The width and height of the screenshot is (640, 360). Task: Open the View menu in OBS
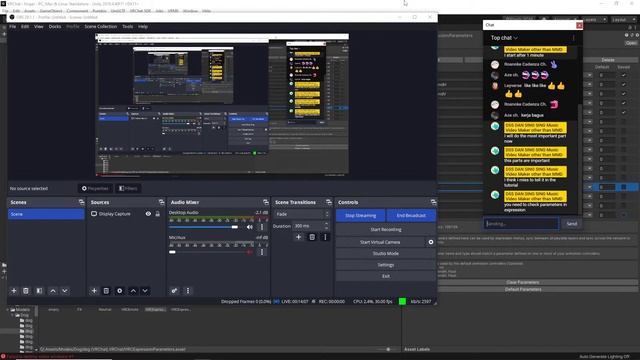point(39,27)
